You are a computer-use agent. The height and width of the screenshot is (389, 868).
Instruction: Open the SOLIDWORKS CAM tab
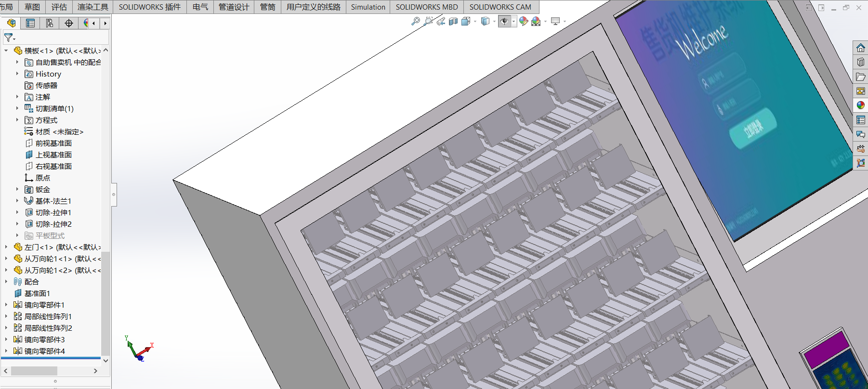pos(500,7)
